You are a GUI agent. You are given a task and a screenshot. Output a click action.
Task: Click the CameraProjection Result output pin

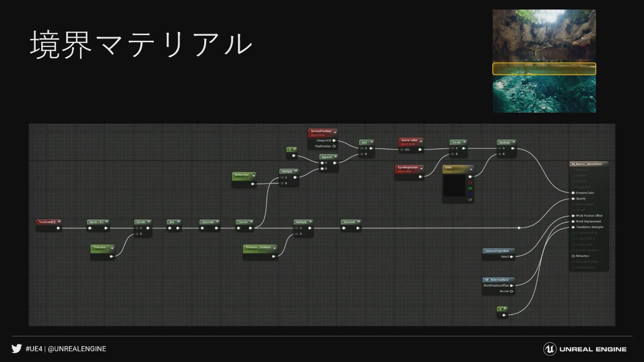512,256
